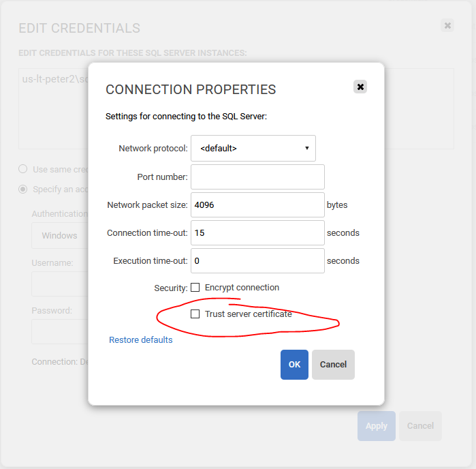Select the us-lt-peter2 instance entry
This screenshot has width=476, height=469.
pyautogui.click(x=55, y=79)
